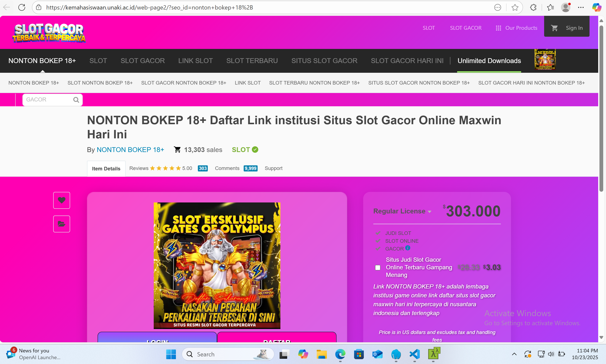Click Sign In at the top right
606x364 pixels.
574,28
